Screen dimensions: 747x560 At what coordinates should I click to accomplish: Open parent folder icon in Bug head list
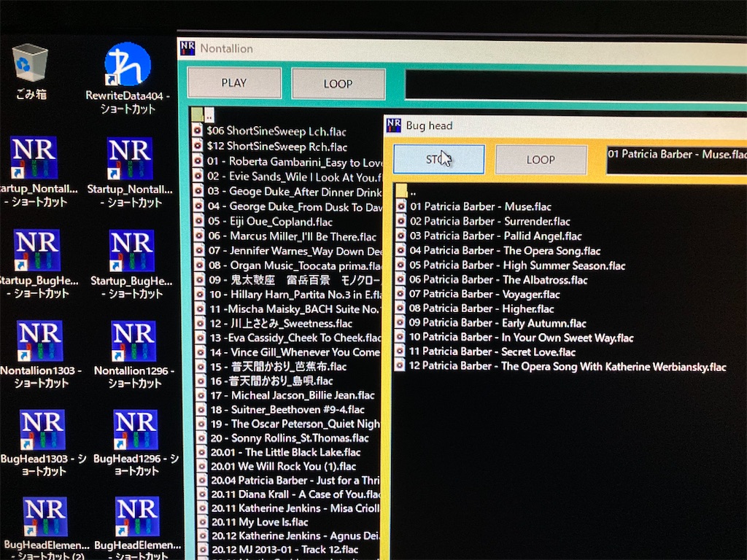401,191
